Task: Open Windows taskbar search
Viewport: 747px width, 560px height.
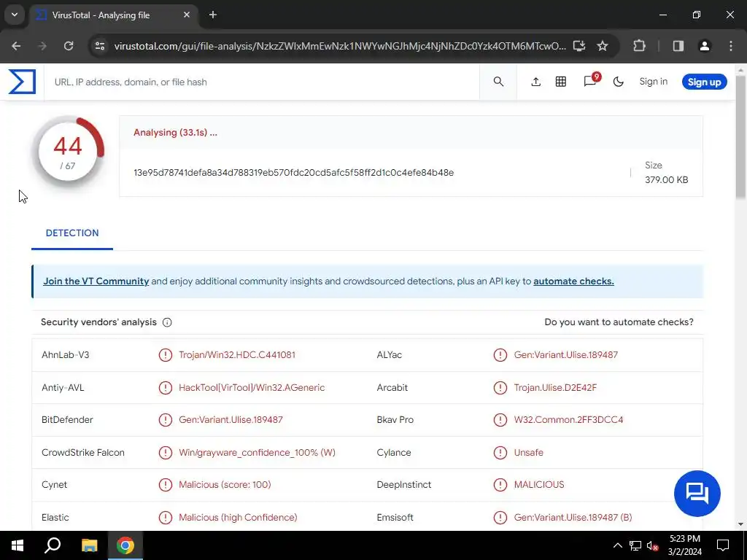Action: (x=53, y=545)
